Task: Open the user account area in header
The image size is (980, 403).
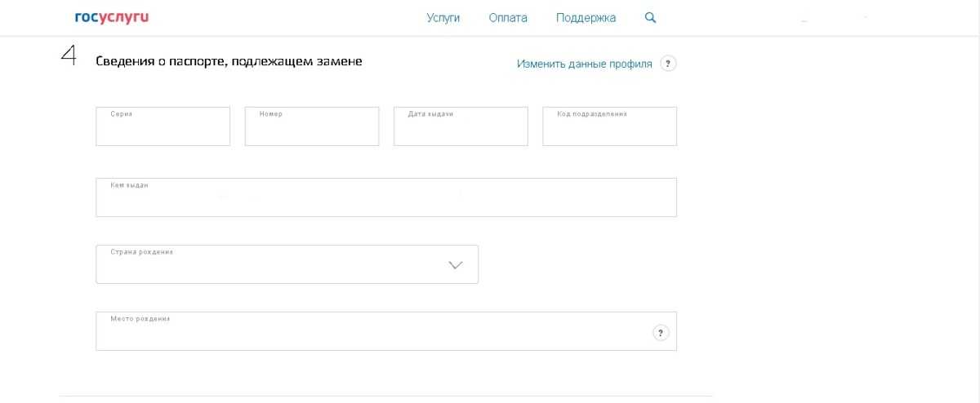Action: point(833,18)
